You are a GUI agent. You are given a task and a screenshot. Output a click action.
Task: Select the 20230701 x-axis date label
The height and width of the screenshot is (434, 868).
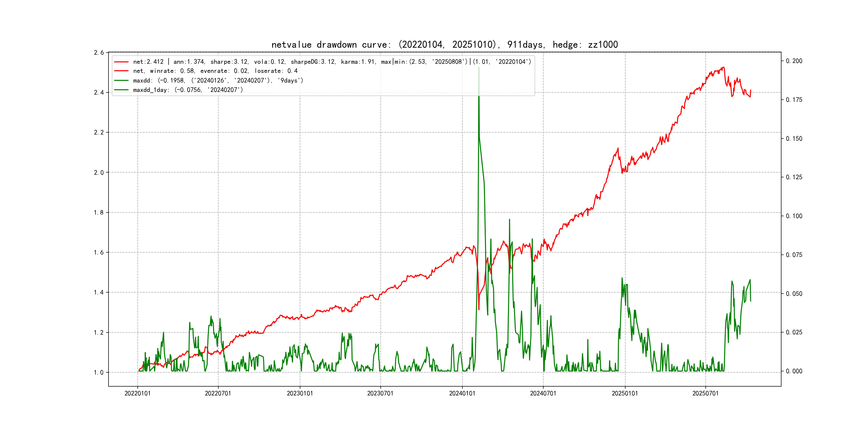[380, 393]
